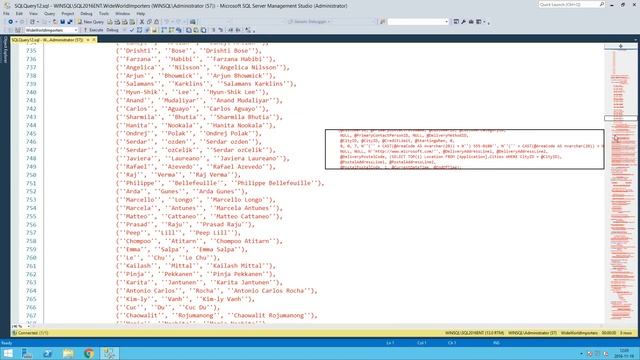This screenshot has width=640, height=360.
Task: Click the Navigate Backward toolbar icon
Action: [10, 22]
